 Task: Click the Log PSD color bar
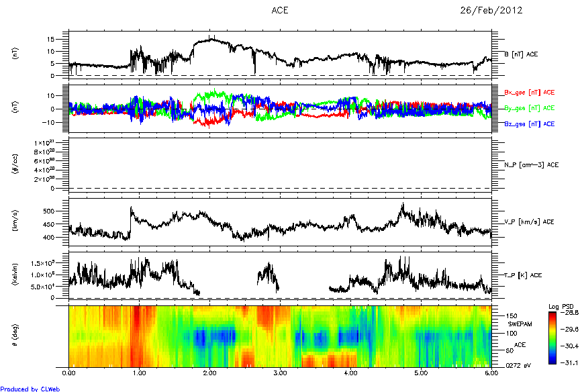(552, 338)
